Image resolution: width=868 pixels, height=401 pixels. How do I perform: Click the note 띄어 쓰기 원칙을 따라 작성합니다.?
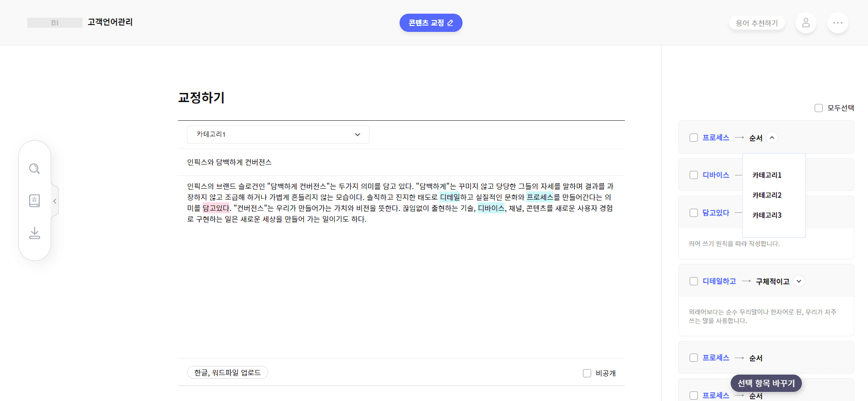point(734,244)
